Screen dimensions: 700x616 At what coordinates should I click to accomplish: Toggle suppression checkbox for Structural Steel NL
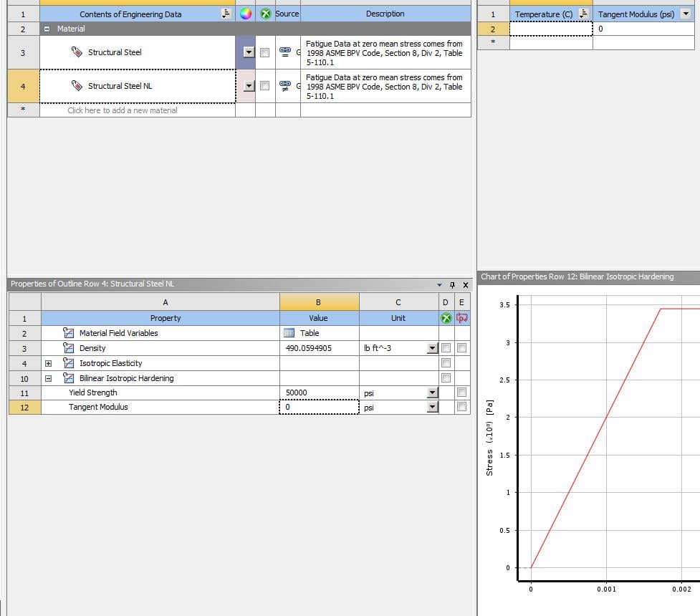264,86
